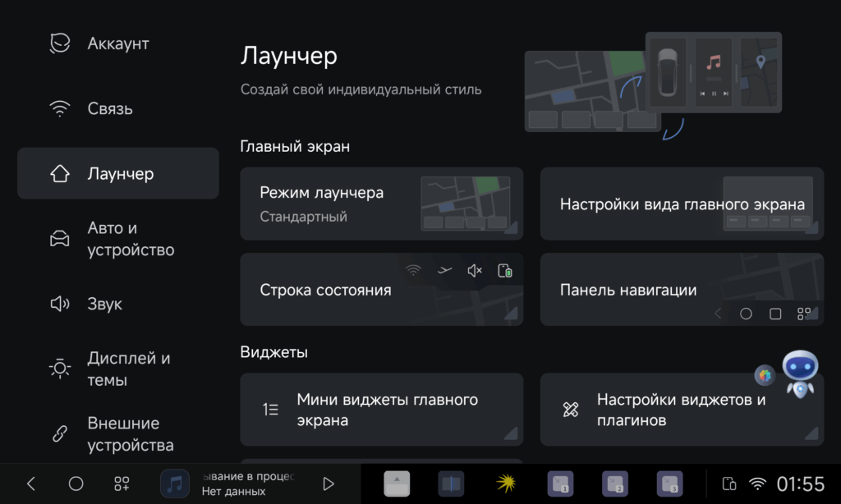Open the Связь settings section

(118, 109)
